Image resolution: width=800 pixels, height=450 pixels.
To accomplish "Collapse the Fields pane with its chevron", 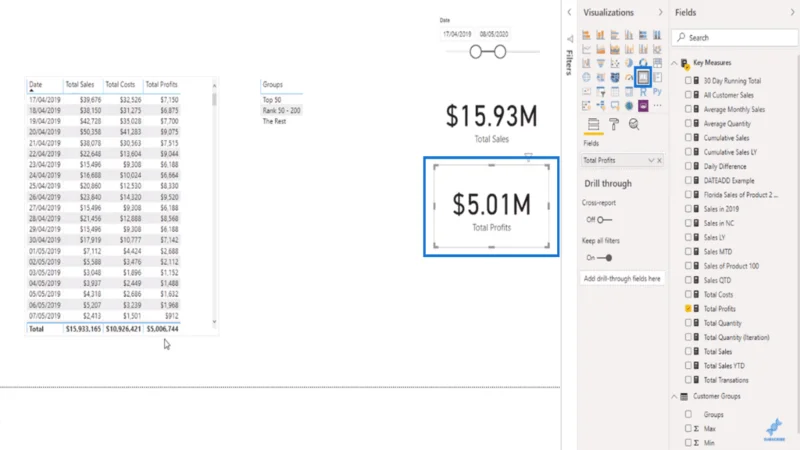I will pos(792,12).
